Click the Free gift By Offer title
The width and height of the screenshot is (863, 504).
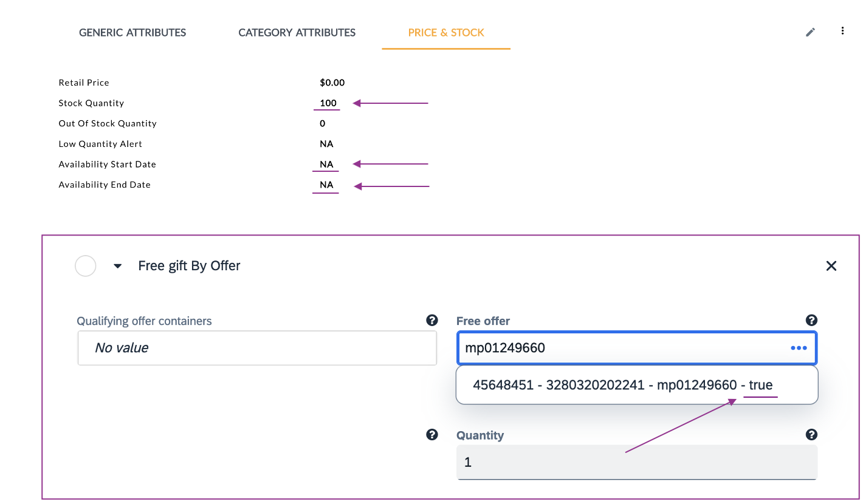[189, 266]
